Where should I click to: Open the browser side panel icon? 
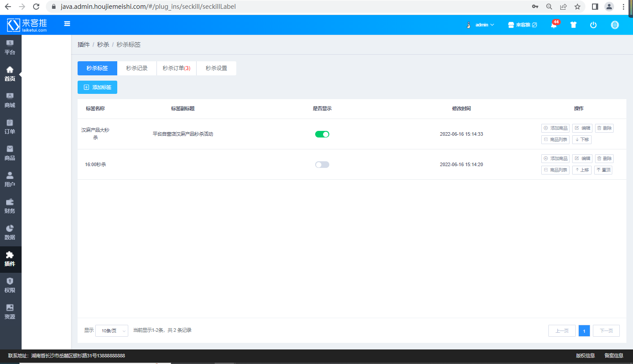tap(595, 7)
